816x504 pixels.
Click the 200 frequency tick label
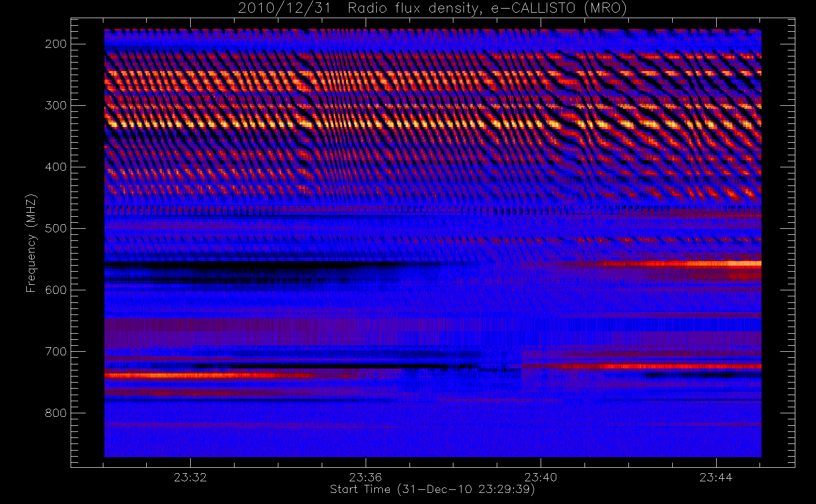coord(56,44)
